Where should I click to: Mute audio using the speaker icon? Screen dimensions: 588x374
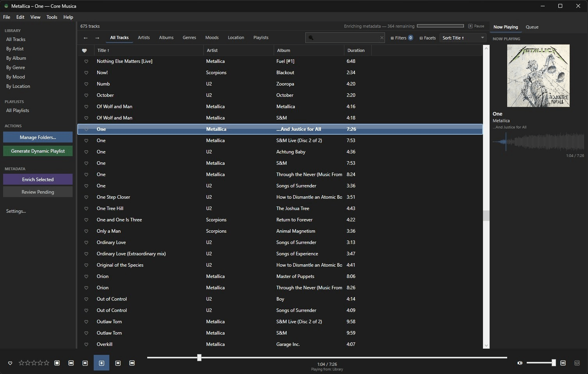click(x=520, y=363)
